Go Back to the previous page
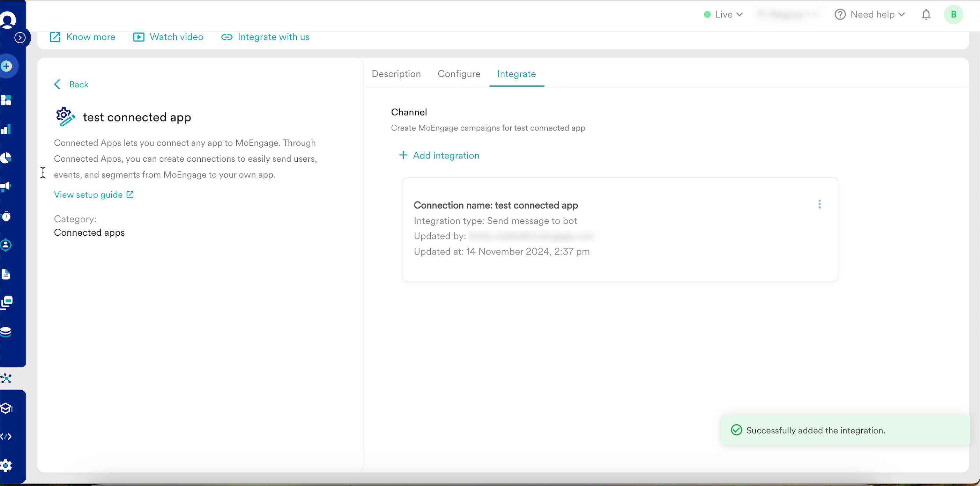Screen dimensions: 980x486 [x=72, y=84]
